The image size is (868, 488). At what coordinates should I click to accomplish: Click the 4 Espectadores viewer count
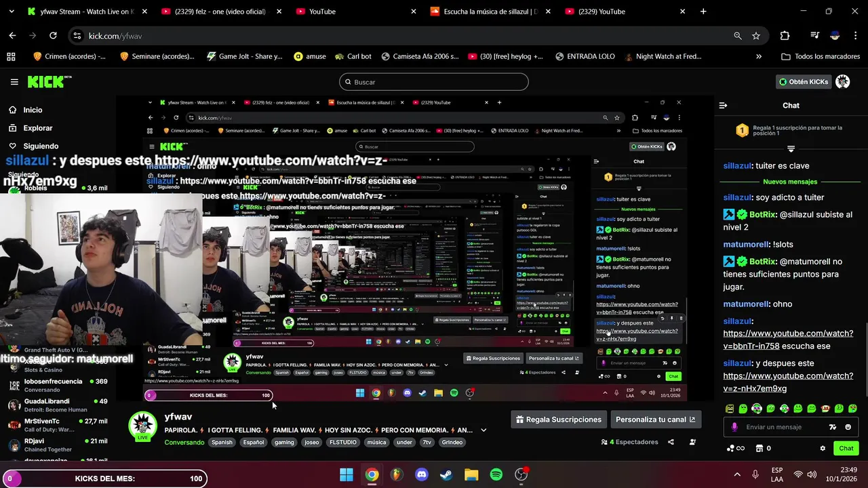(x=629, y=442)
